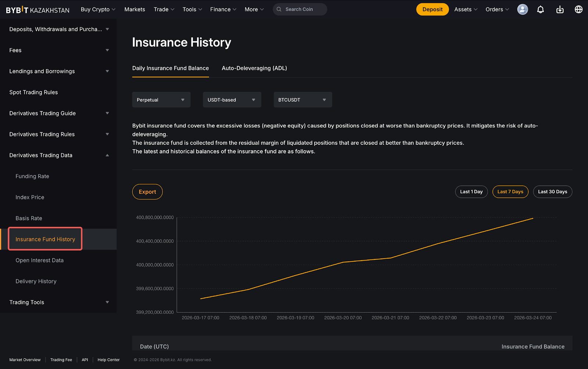Open the Markets menu item
This screenshot has height=369, width=588.
[135, 10]
